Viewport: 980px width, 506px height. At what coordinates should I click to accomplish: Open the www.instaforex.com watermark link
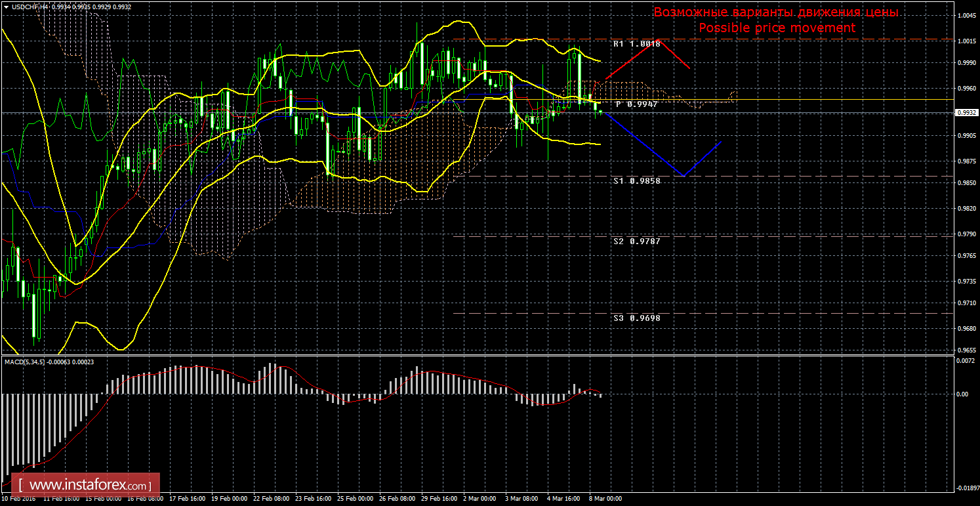click(x=90, y=486)
